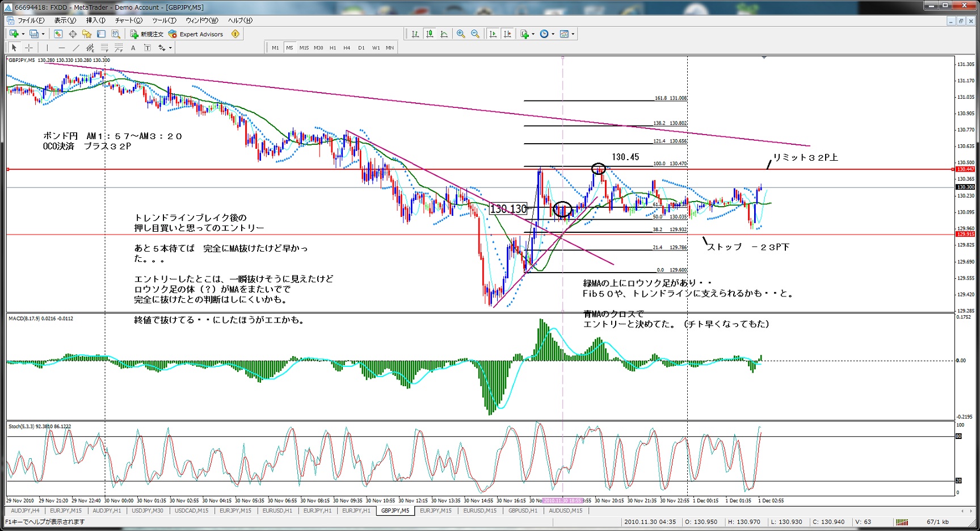Click the yellow diamond alert icon
Viewport: 980px width, 531px height.
235,34
